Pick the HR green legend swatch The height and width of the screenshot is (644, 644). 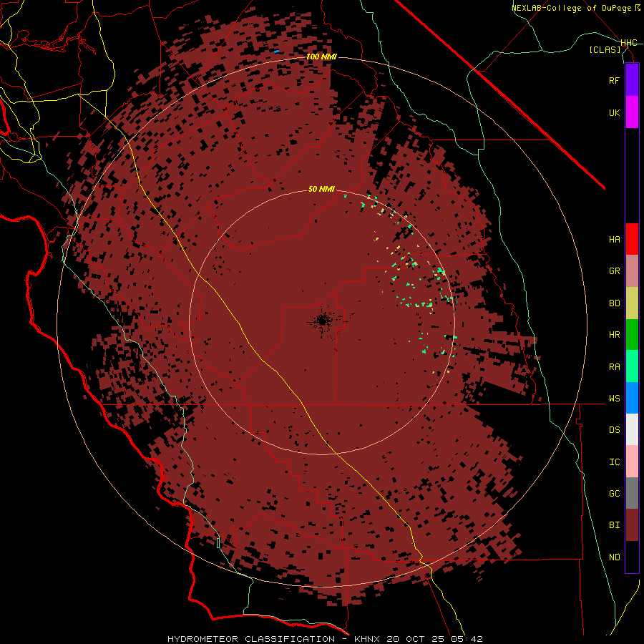pos(632,335)
